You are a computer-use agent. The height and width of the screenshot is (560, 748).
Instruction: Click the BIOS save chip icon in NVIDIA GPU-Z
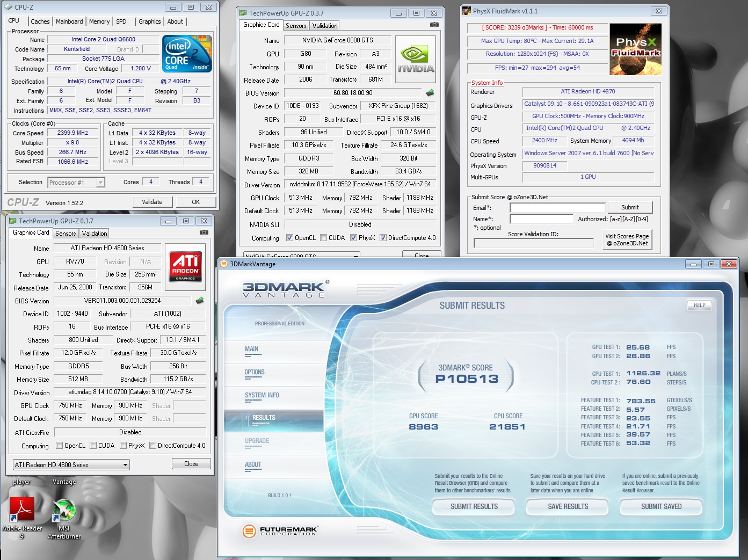pyautogui.click(x=430, y=93)
